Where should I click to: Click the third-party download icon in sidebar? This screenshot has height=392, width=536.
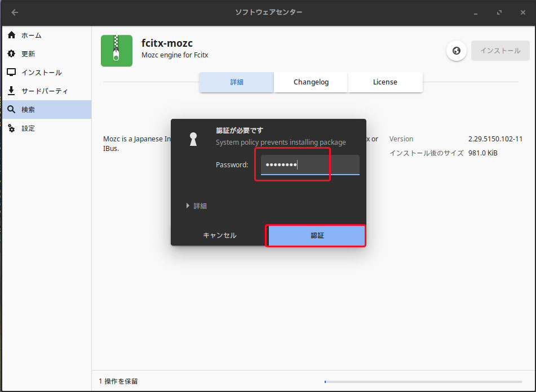11,91
